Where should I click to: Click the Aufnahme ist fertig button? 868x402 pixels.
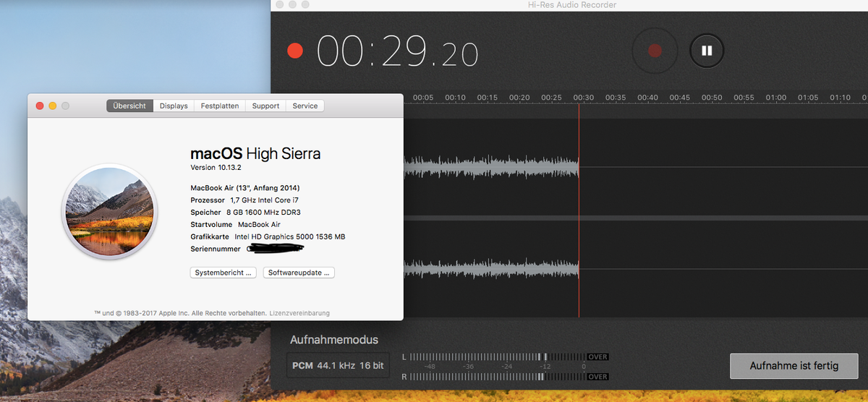[x=793, y=366]
